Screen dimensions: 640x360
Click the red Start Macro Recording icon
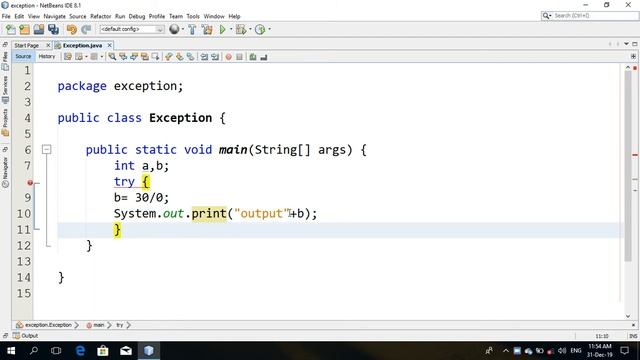pos(229,57)
